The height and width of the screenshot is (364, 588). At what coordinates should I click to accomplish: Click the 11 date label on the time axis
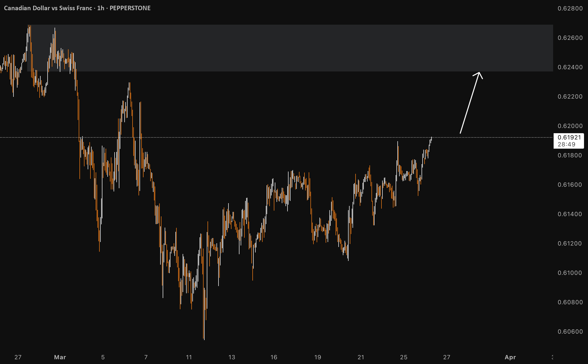[x=189, y=357]
